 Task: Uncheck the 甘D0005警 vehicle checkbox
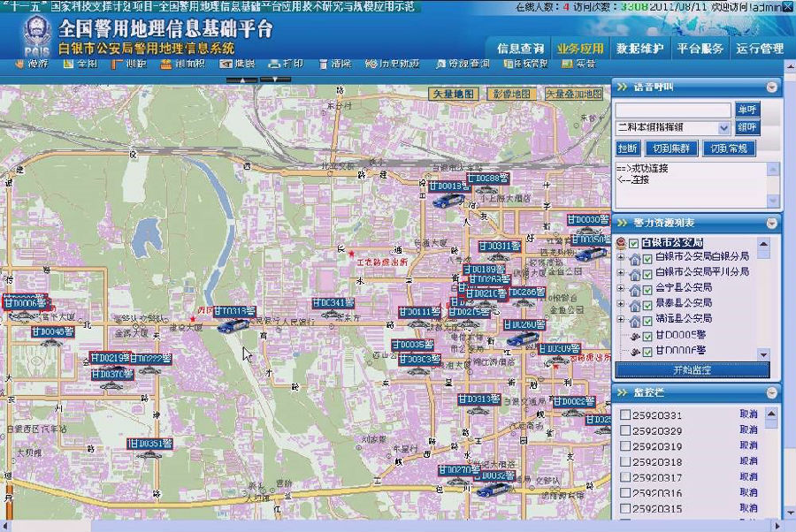pyautogui.click(x=647, y=336)
